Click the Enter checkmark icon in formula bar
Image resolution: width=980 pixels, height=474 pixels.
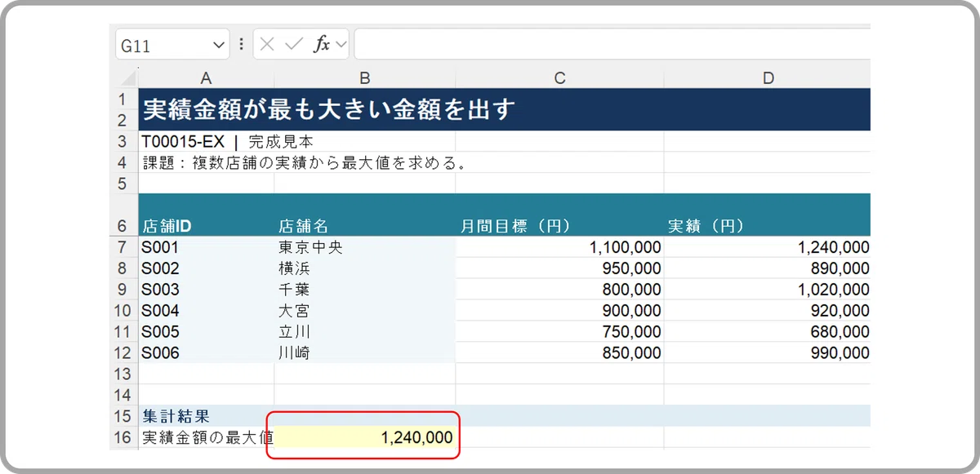(x=293, y=44)
